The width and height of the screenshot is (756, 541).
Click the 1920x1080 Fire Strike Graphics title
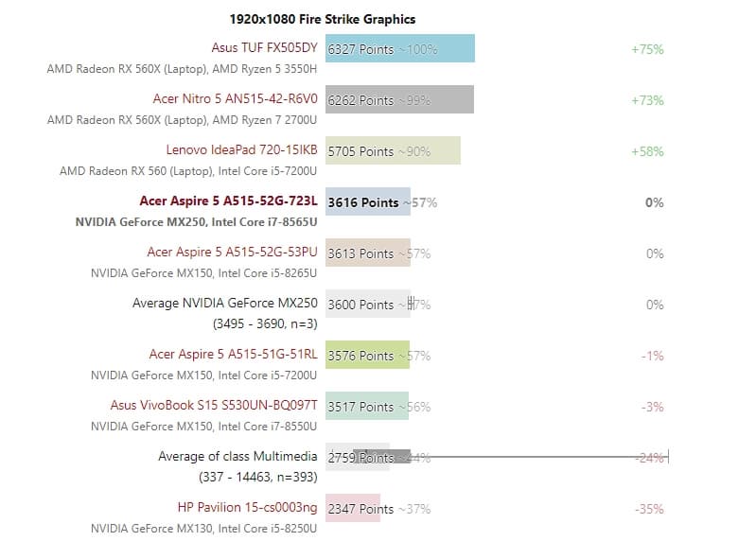(323, 19)
